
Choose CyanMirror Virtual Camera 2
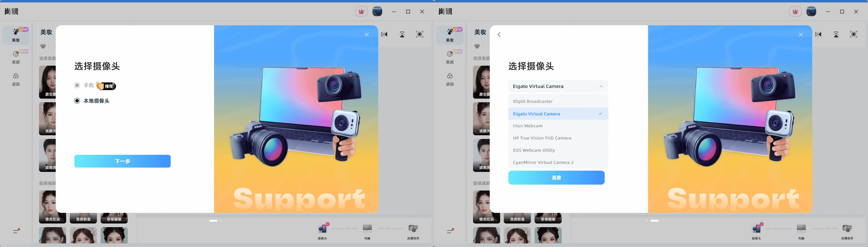pyautogui.click(x=558, y=162)
